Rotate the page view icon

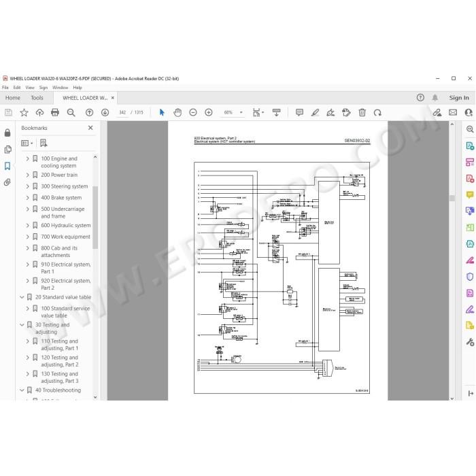click(x=377, y=113)
